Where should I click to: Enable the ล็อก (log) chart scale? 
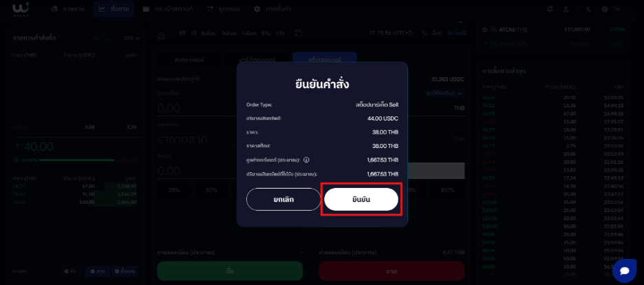(x=437, y=33)
